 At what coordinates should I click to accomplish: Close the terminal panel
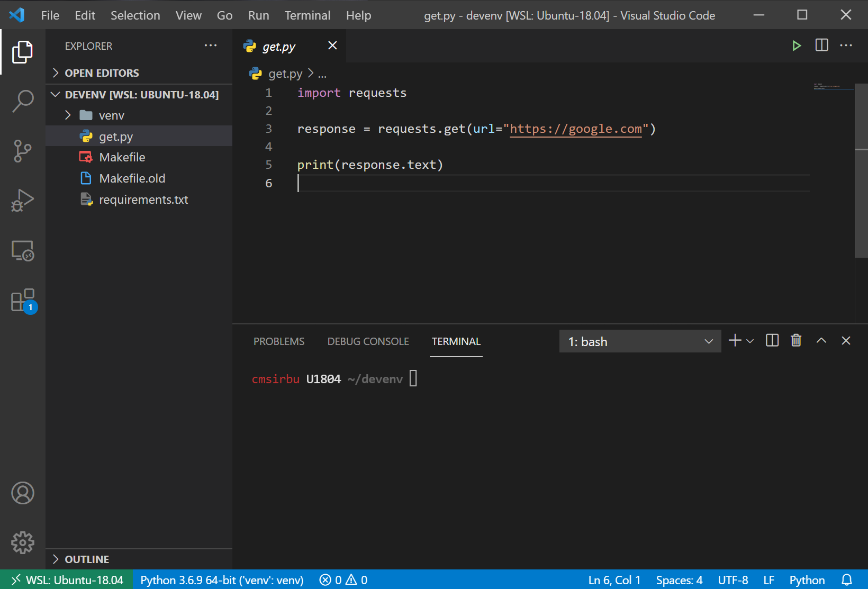(x=846, y=340)
